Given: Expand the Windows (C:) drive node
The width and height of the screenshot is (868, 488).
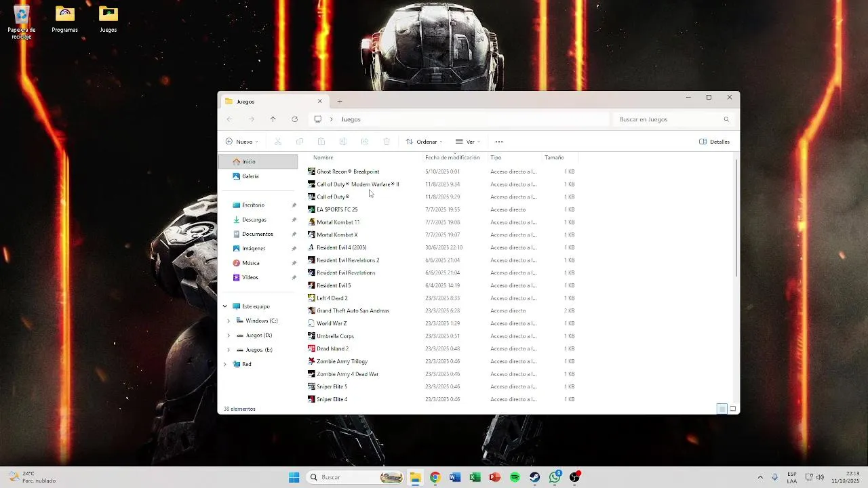Looking at the screenshot, I should [x=229, y=321].
